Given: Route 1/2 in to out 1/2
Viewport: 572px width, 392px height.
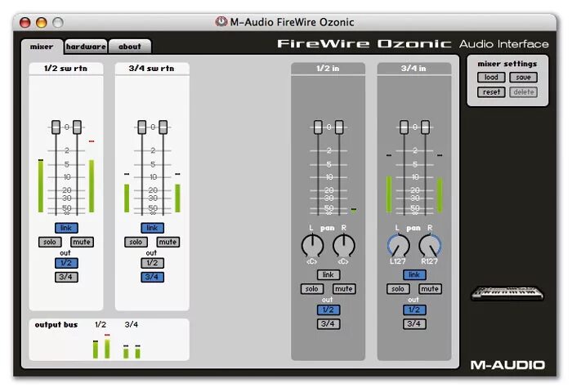Looking at the screenshot, I should click(328, 310).
